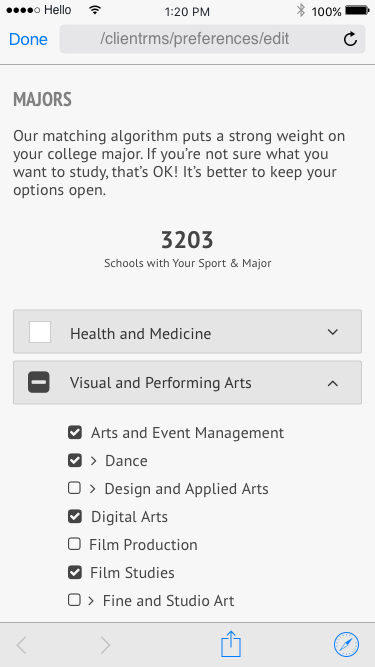Tap the Bluetooth status icon
This screenshot has width=375, height=667.
pos(301,10)
